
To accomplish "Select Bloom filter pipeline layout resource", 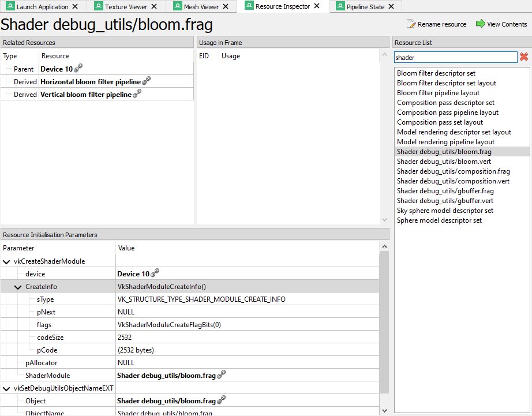I will pyautogui.click(x=438, y=93).
